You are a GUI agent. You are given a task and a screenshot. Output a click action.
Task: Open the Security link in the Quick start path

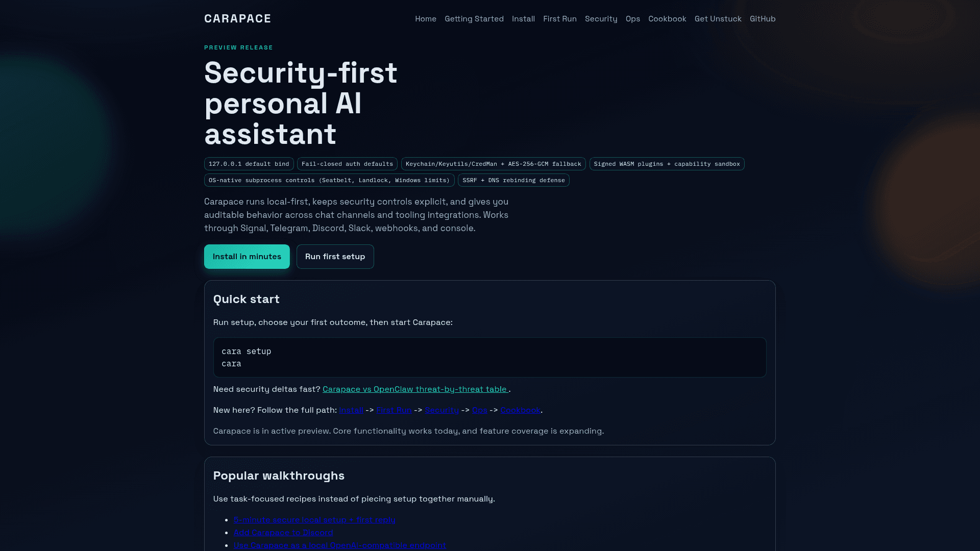point(442,410)
